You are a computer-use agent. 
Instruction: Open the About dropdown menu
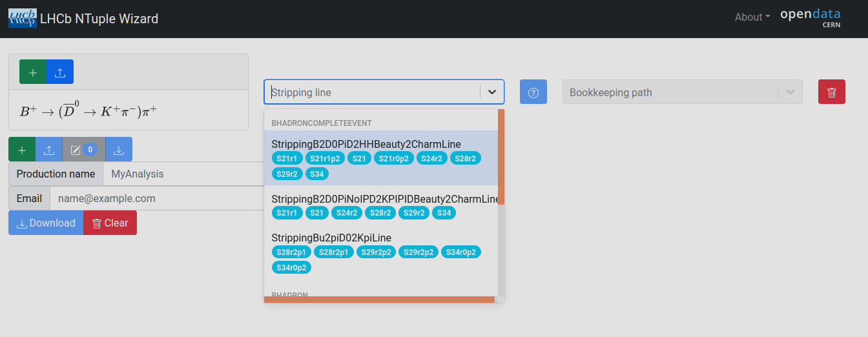click(752, 17)
